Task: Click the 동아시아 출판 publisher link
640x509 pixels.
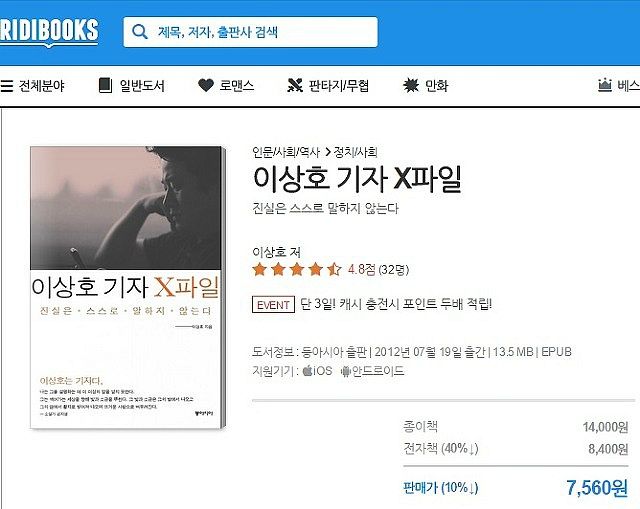Action: 334,352
